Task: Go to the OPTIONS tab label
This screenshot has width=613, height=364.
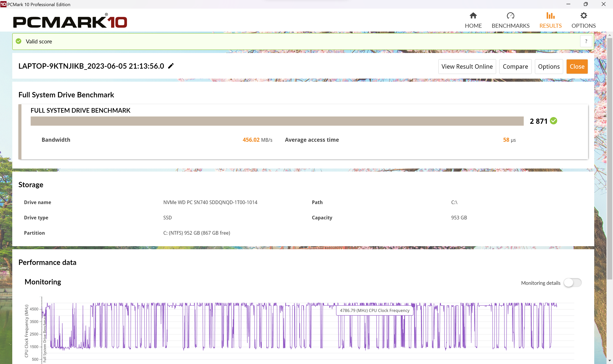Action: point(583,26)
